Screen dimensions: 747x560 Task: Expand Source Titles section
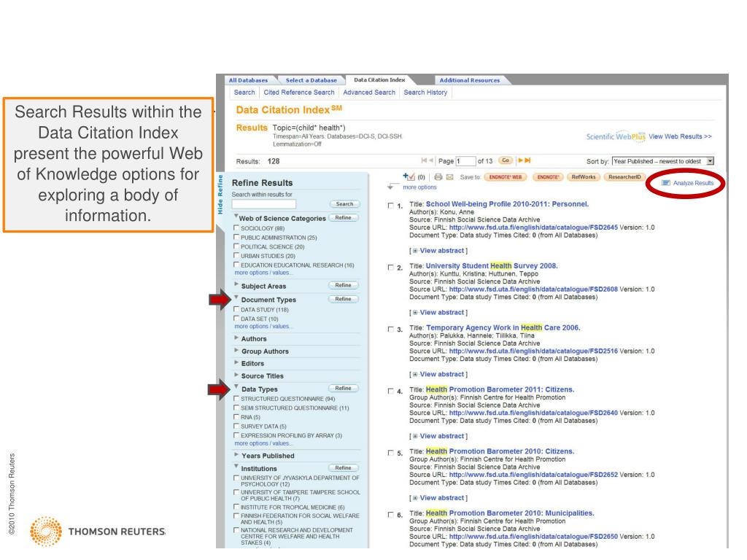(x=236, y=374)
